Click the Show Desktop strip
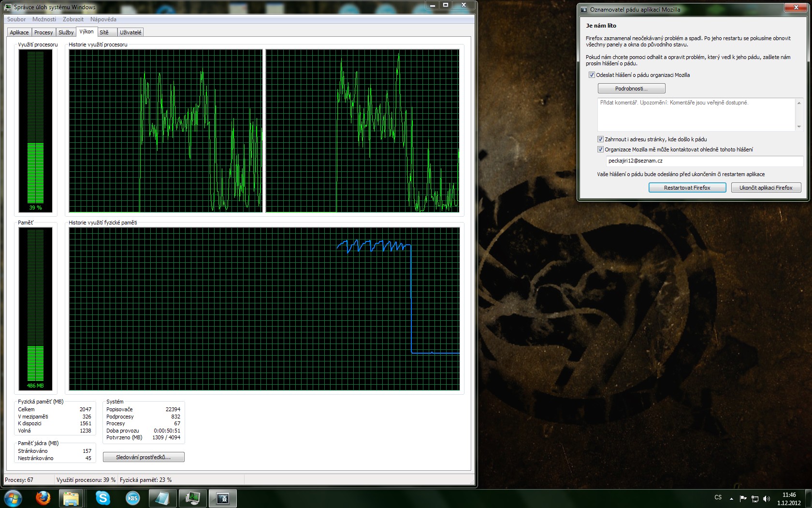The image size is (812, 508). click(x=809, y=498)
